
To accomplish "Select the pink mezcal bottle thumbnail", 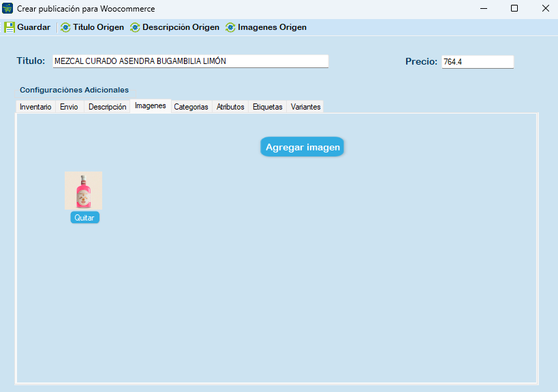I will click(83, 191).
